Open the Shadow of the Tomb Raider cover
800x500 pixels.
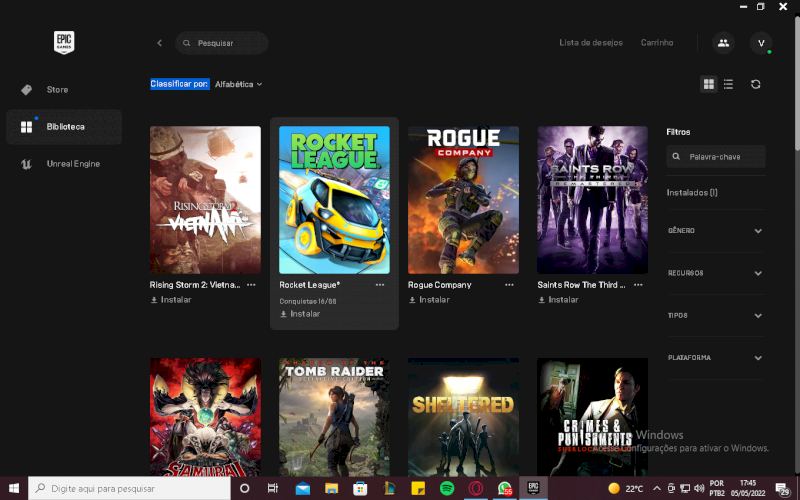pos(334,417)
